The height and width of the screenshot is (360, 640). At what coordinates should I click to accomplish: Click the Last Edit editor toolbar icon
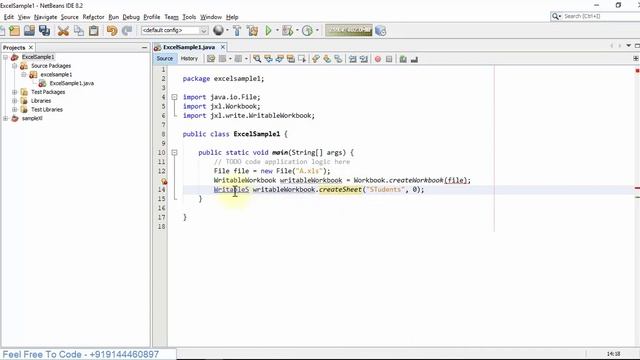point(211,59)
